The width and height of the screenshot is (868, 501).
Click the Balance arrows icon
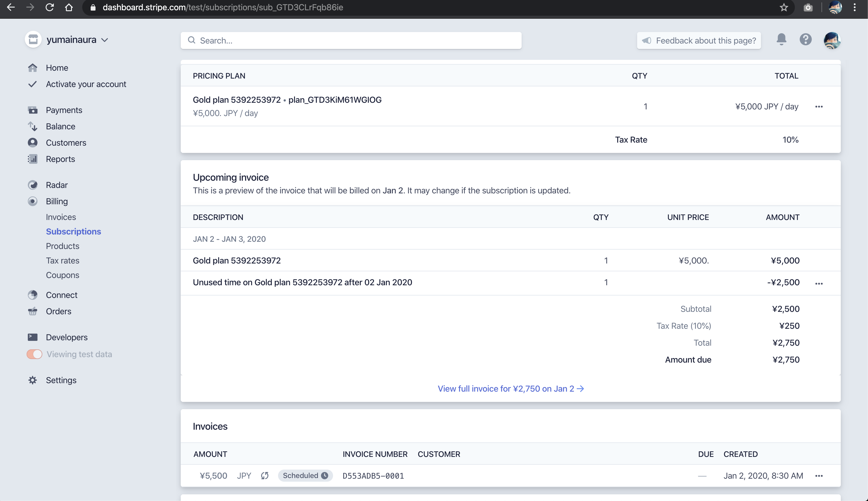(x=33, y=127)
